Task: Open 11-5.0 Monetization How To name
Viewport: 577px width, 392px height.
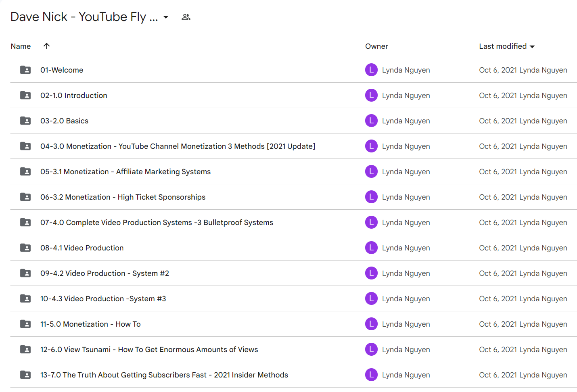Action: coord(91,324)
